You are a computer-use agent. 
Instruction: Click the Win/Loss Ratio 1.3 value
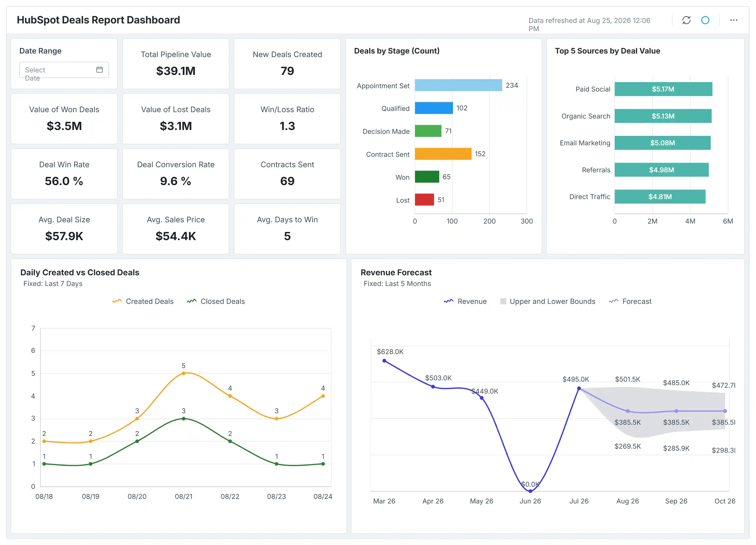coord(287,126)
